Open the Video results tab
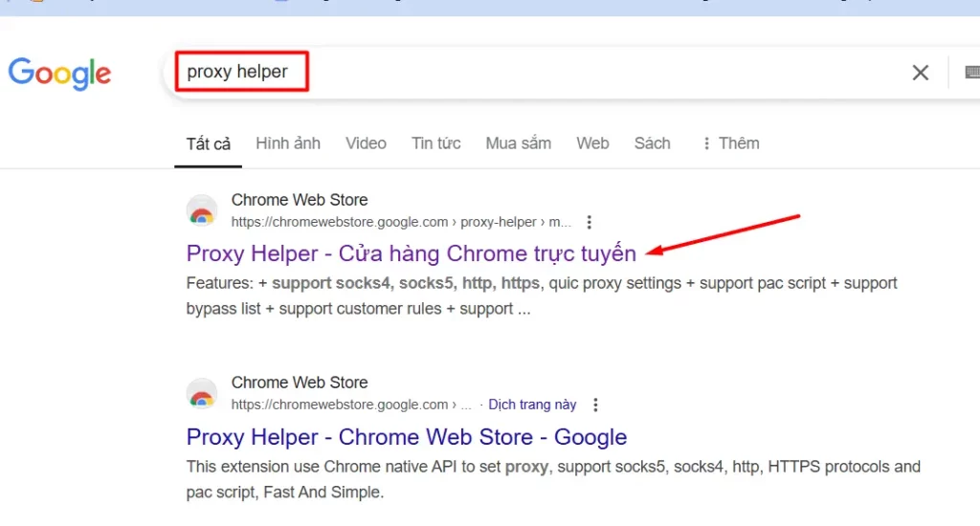 click(366, 143)
